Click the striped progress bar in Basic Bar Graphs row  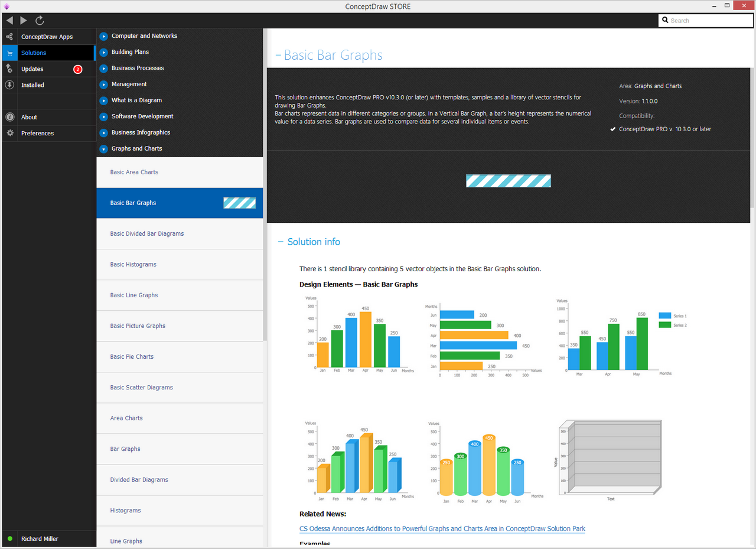click(x=240, y=203)
